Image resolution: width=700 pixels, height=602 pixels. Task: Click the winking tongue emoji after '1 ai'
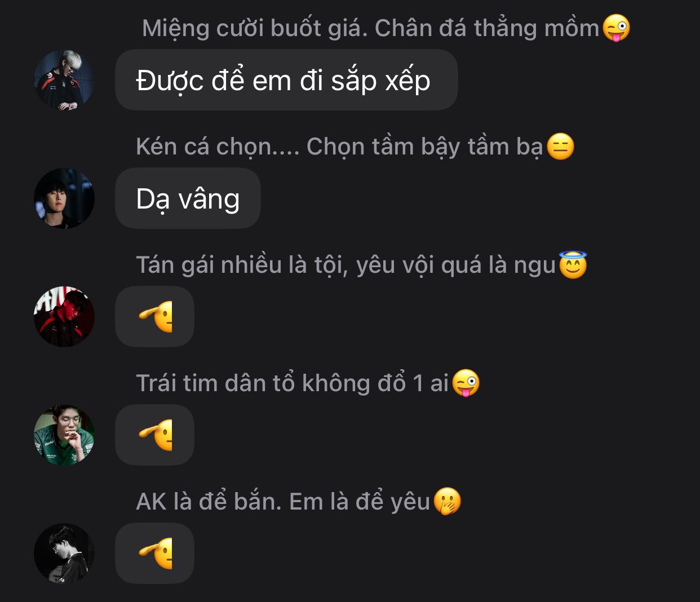point(466,383)
